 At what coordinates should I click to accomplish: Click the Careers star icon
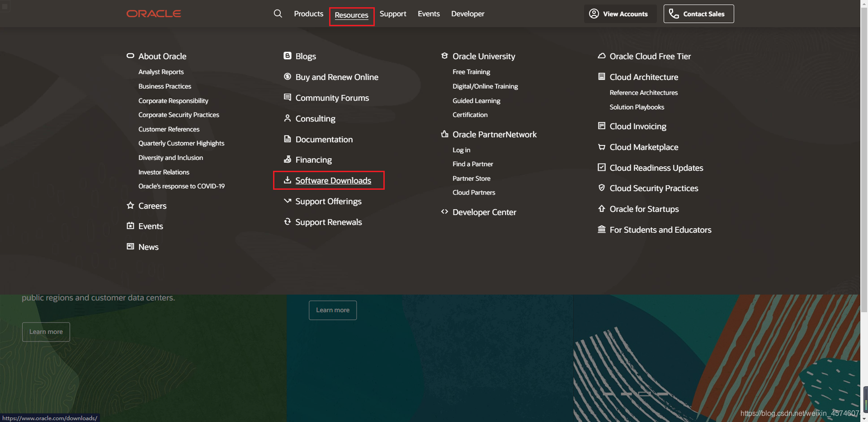[131, 205]
